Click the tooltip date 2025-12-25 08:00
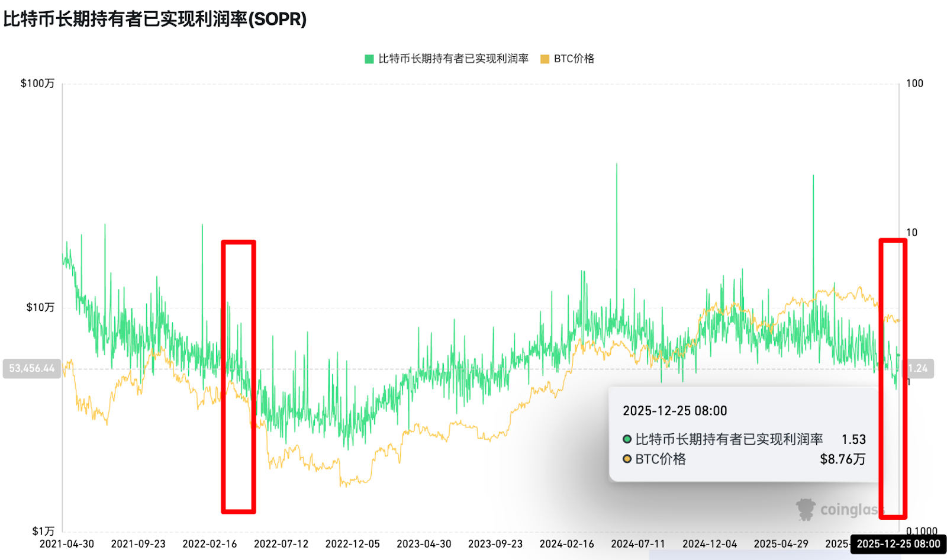This screenshot has height=560, width=947. [675, 411]
